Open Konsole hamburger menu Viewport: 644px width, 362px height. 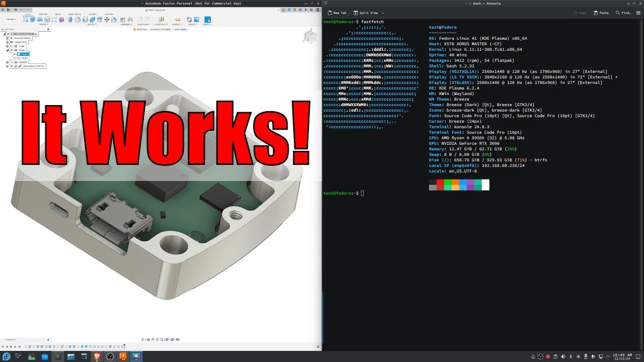tap(638, 13)
